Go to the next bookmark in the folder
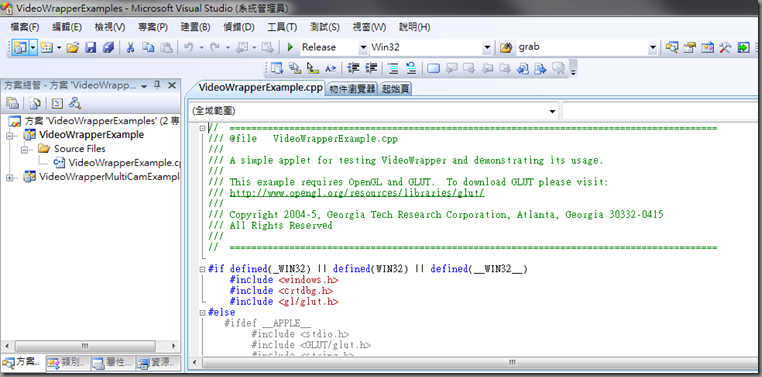The image size is (762, 377). click(505, 69)
